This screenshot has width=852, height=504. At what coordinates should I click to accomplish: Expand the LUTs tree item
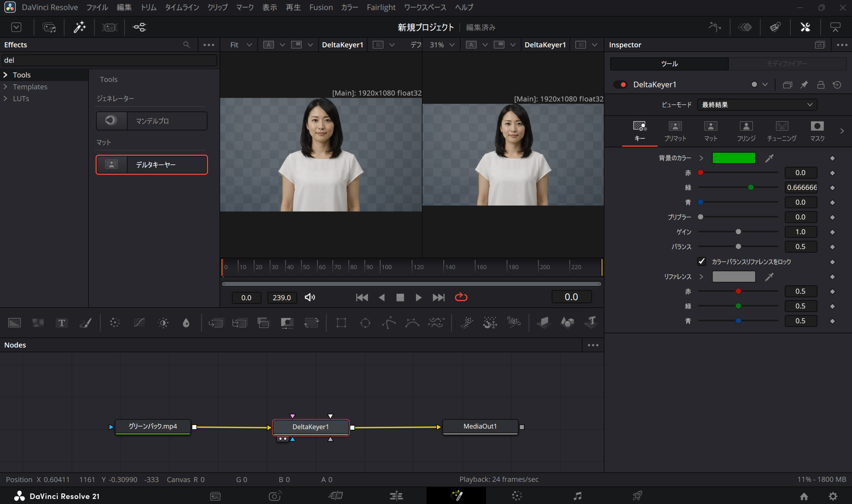[x=5, y=98]
